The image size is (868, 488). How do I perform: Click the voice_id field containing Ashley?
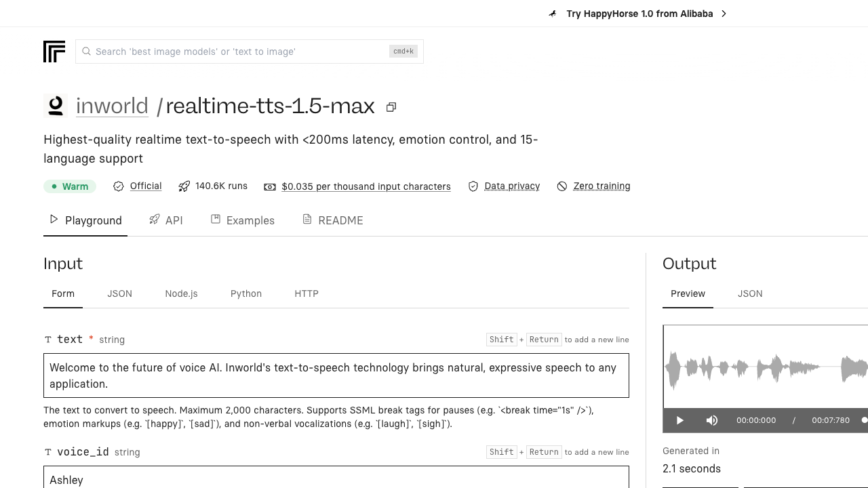[336, 477]
